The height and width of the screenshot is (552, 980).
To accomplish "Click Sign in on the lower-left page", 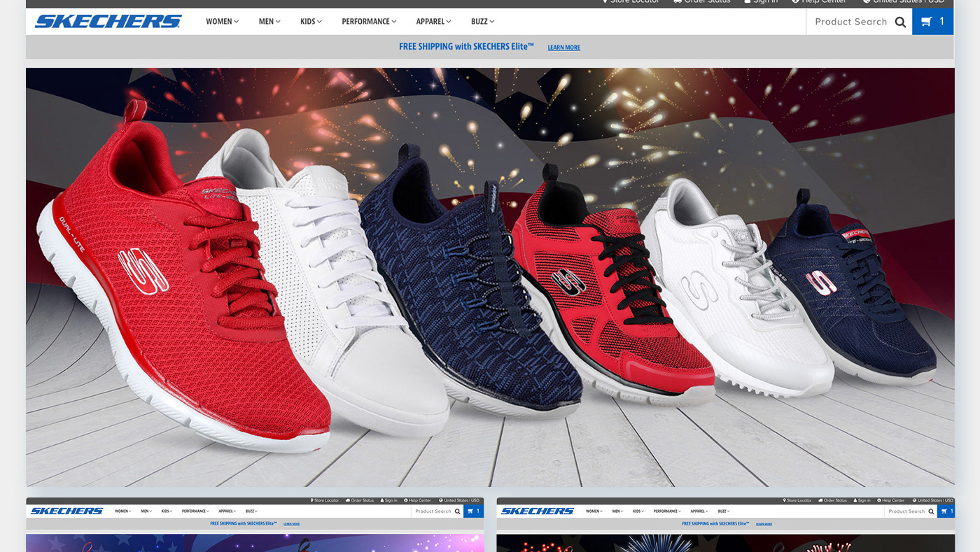I will click(388, 500).
